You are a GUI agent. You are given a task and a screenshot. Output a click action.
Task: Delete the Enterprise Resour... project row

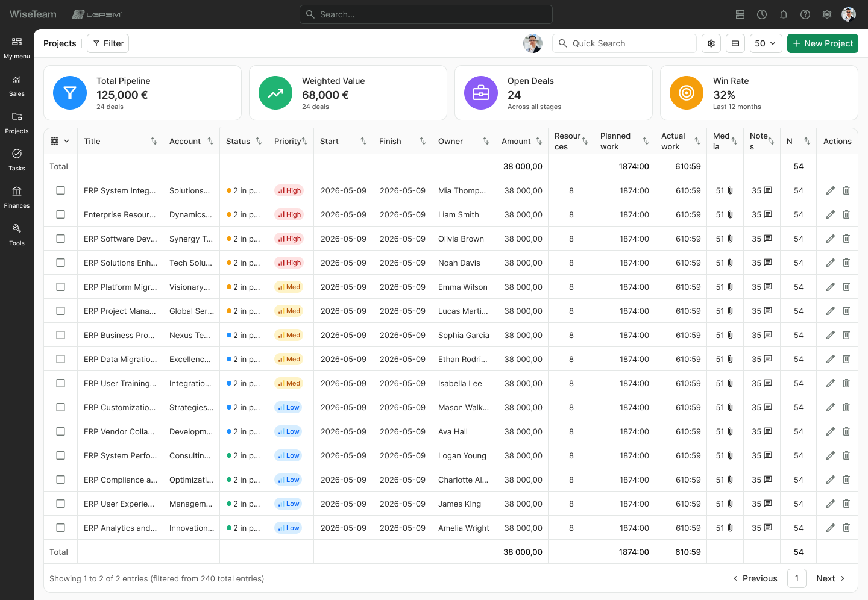(x=846, y=214)
